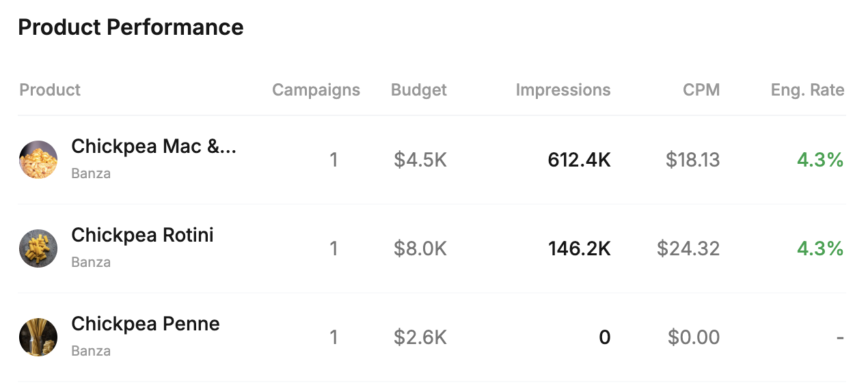Click the Chickpea Rotini product image
Screen dimensions: 868x385
(x=38, y=248)
